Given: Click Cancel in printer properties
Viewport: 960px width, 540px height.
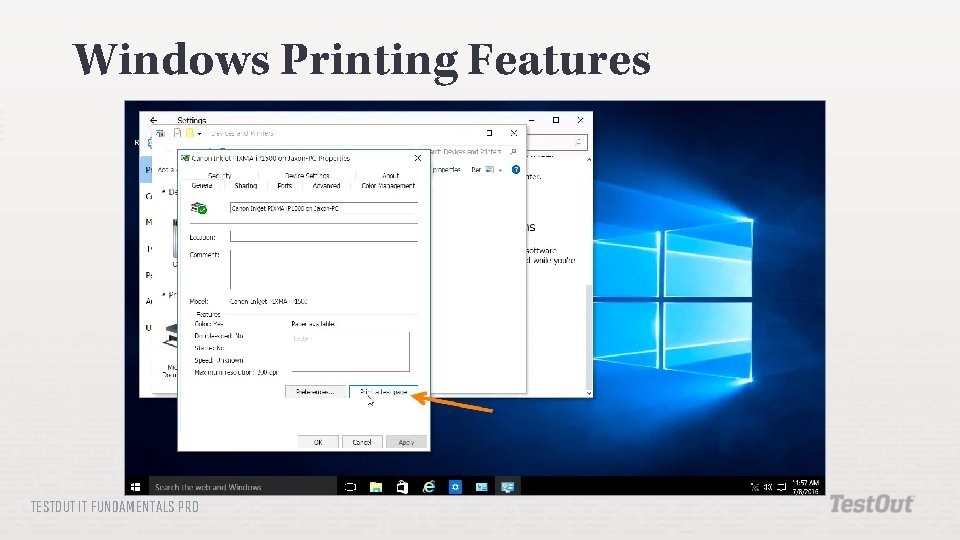Looking at the screenshot, I should coord(362,442).
